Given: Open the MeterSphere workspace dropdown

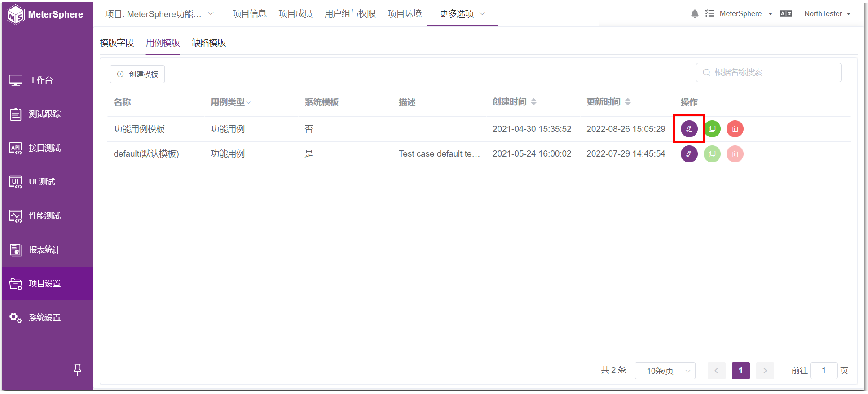Looking at the screenshot, I should [x=746, y=14].
